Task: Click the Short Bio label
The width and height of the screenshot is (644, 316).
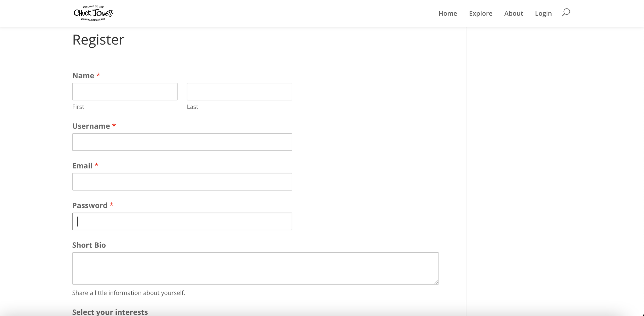Action: pos(89,245)
